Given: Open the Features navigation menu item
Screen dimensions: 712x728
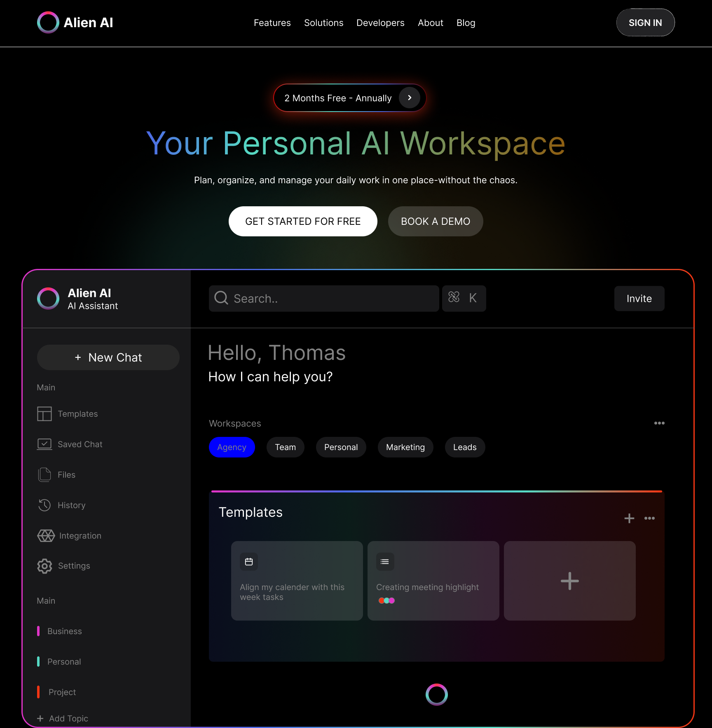Looking at the screenshot, I should tap(272, 23).
